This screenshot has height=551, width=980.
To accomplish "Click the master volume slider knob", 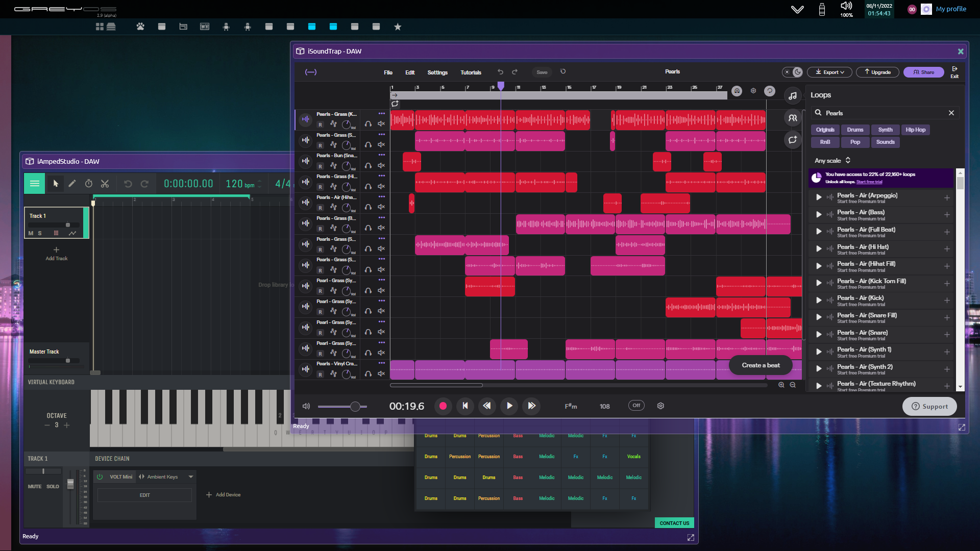I will click(355, 407).
